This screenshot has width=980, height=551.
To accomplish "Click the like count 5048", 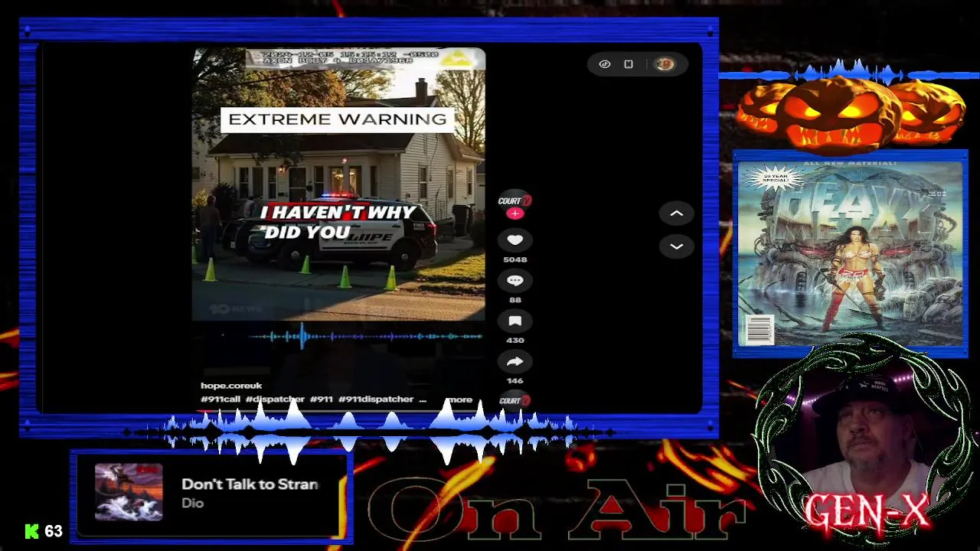I will (514, 259).
